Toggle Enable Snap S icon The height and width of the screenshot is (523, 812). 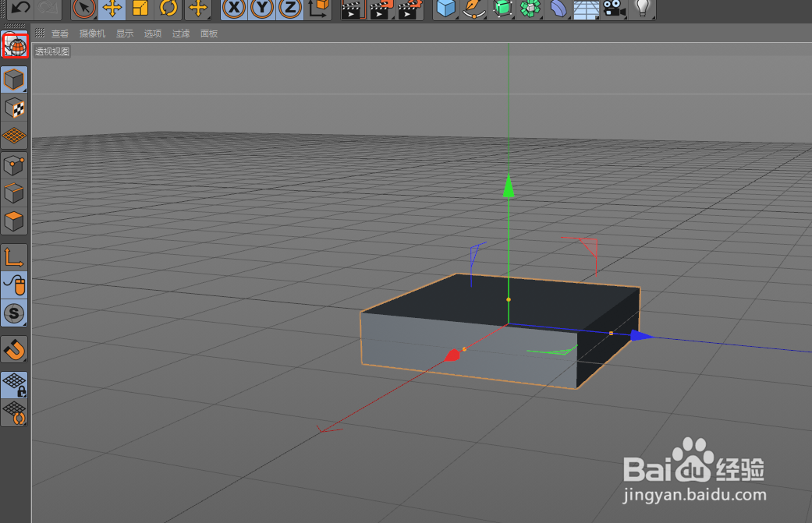(14, 313)
